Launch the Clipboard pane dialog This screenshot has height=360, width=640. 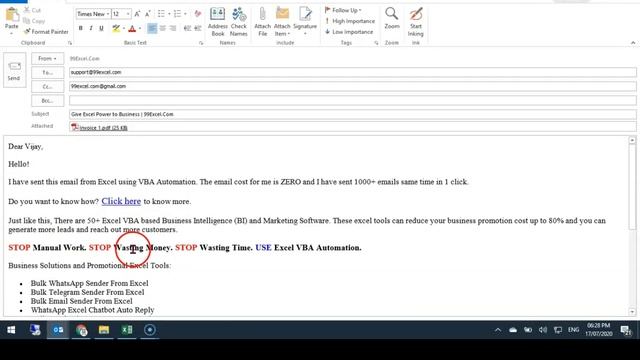(70, 43)
